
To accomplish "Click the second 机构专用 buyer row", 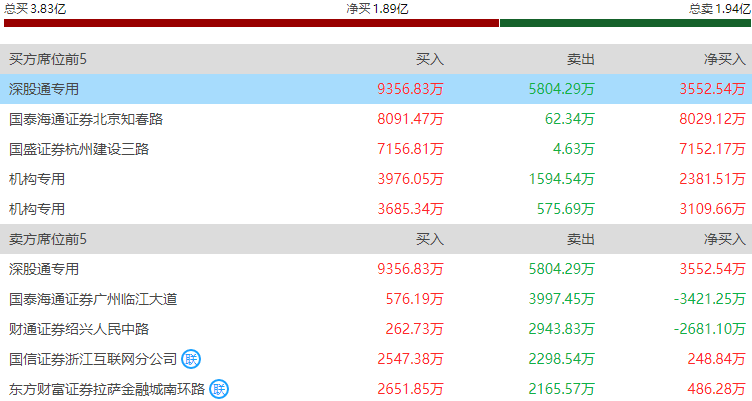I will pos(376,209).
